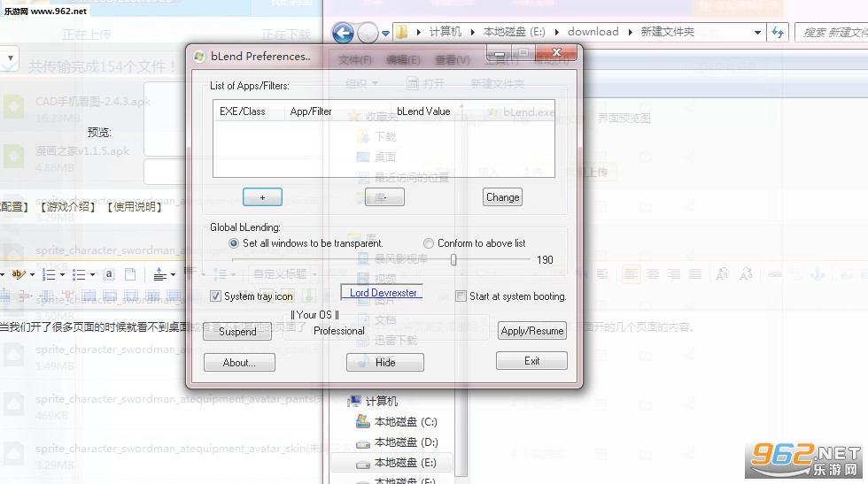Select 计算机 in the Explorer tree
The image size is (868, 484).
(x=381, y=402)
